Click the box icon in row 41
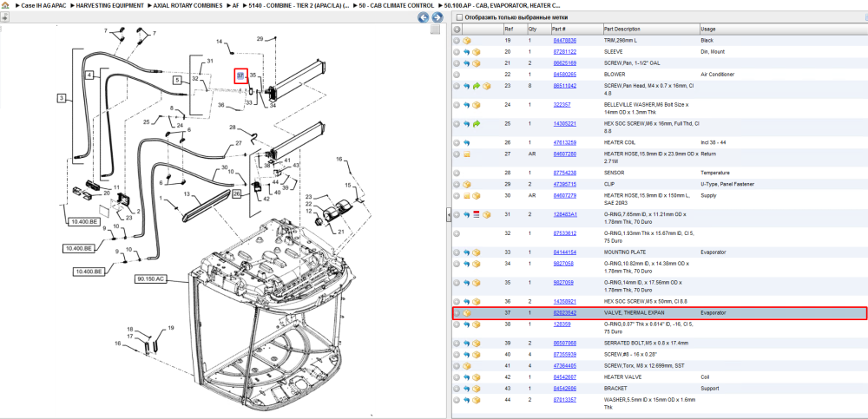 coord(467,366)
